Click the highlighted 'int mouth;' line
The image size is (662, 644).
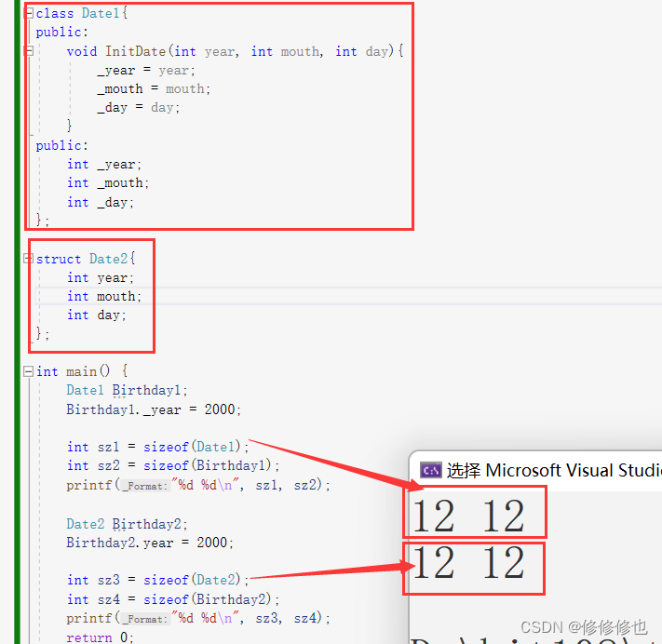tap(104, 296)
